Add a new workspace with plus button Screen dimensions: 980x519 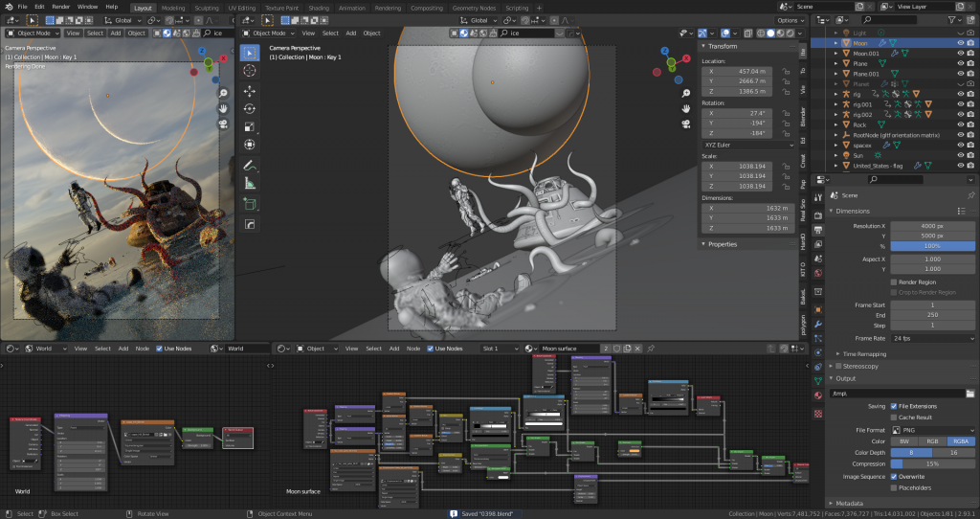click(x=540, y=8)
